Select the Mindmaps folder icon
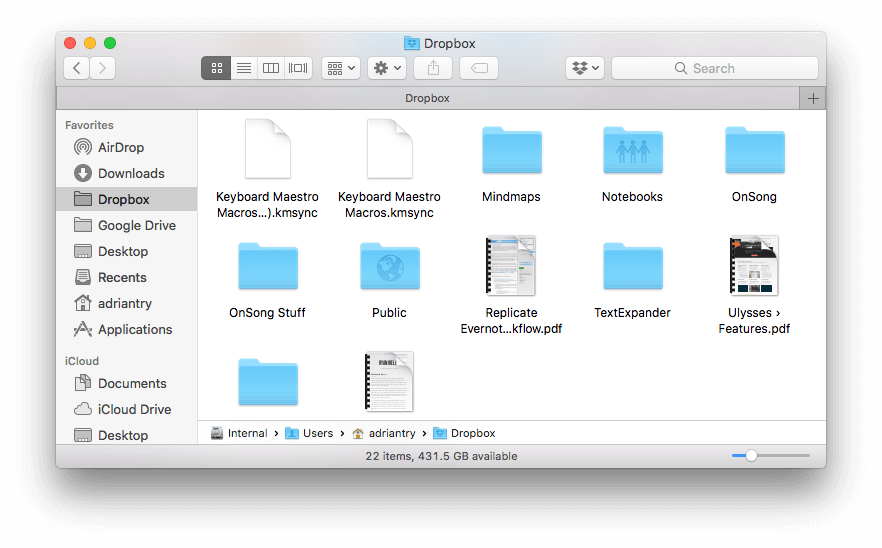Viewport: 882px width, 548px height. (512, 150)
